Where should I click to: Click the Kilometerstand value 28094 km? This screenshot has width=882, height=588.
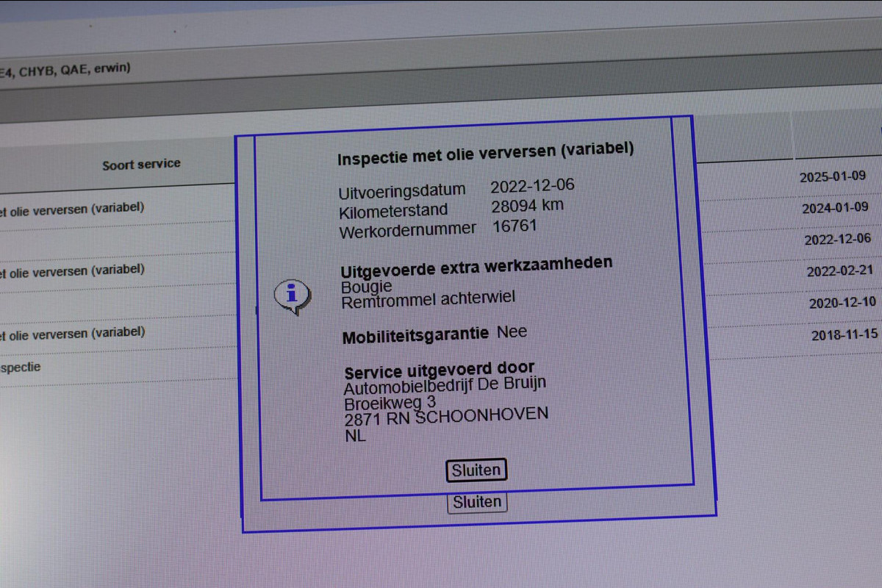(528, 207)
